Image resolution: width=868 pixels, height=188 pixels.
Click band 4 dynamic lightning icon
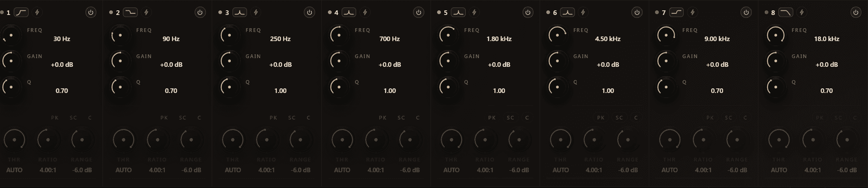pos(365,12)
